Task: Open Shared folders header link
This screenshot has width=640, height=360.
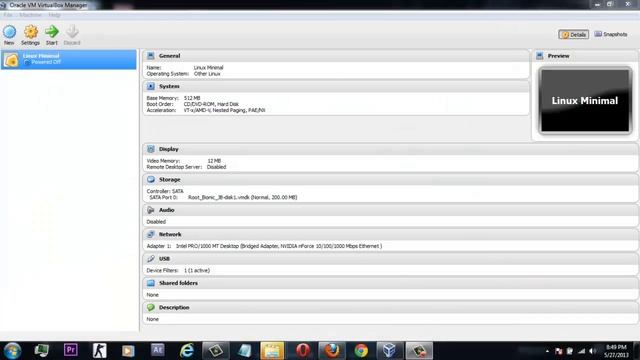Action: click(x=178, y=283)
